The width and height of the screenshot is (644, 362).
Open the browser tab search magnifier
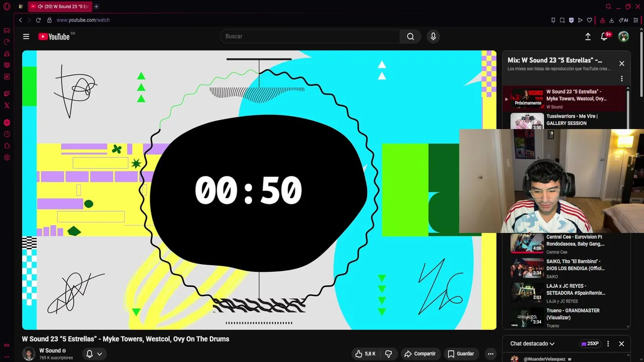coord(608,7)
